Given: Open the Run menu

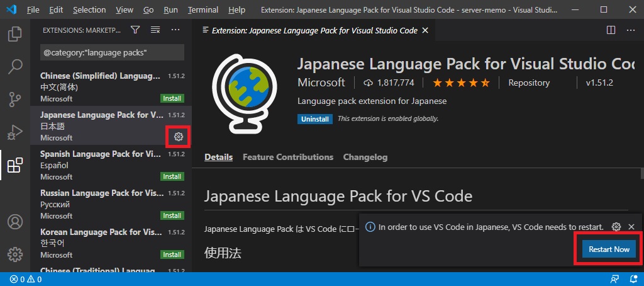Looking at the screenshot, I should (170, 9).
